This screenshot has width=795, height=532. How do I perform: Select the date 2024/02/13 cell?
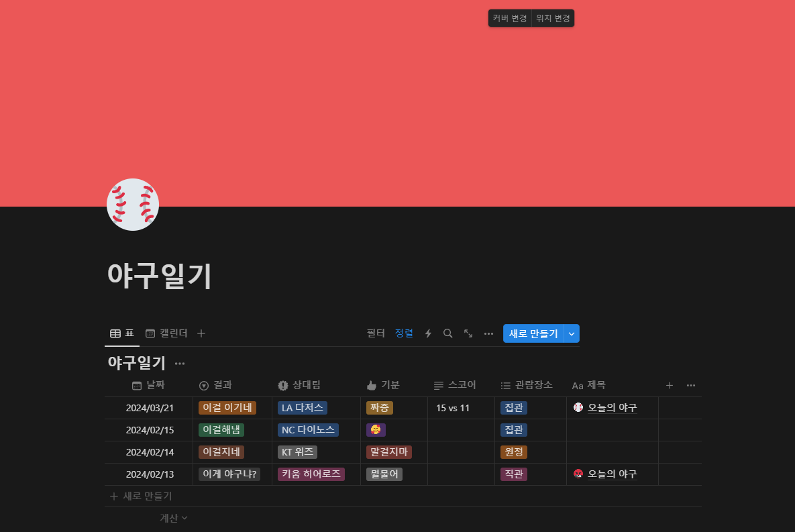(150, 474)
